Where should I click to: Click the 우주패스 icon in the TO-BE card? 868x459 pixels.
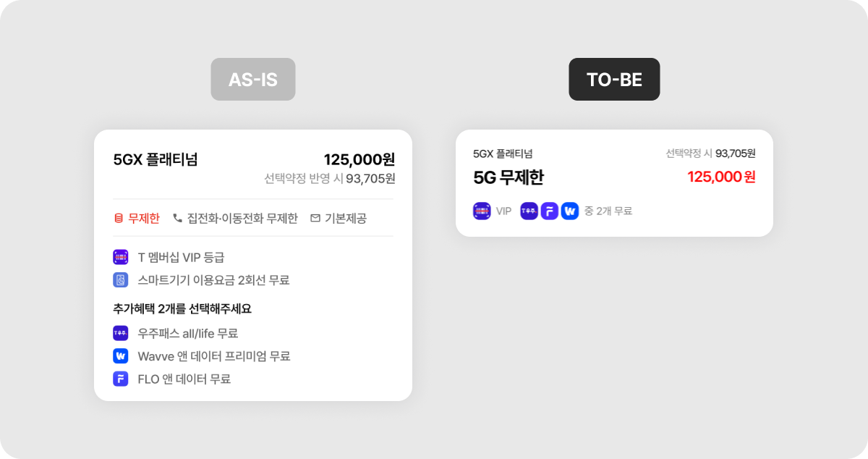[529, 211]
